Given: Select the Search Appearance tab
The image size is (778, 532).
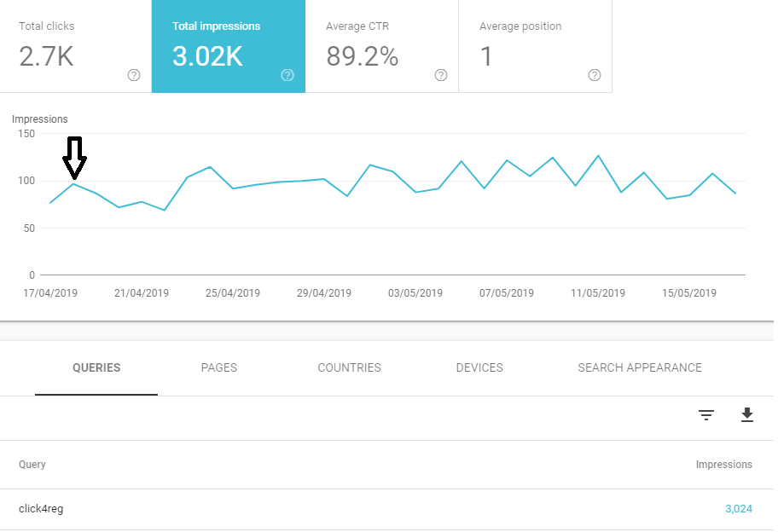Looking at the screenshot, I should click(x=640, y=368).
